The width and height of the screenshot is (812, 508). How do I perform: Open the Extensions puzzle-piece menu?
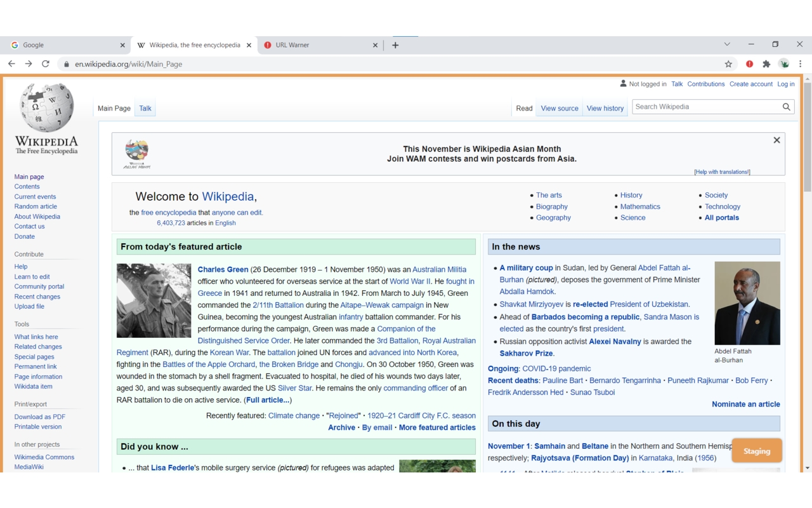[766, 63]
